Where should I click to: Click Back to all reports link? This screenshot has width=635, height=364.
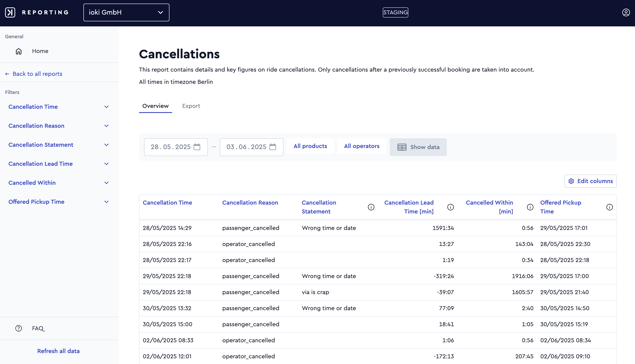[34, 74]
